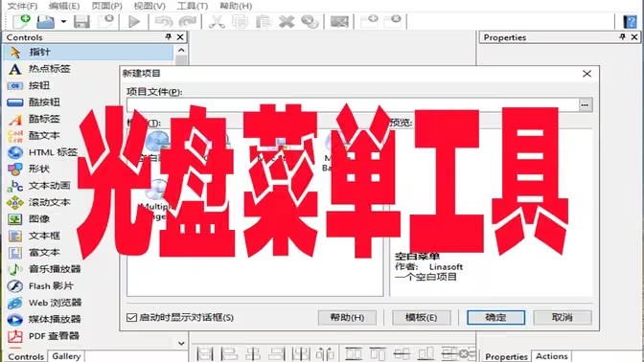Click the Delete X toolbar icon
The width and height of the screenshot is (644, 362).
point(287,21)
